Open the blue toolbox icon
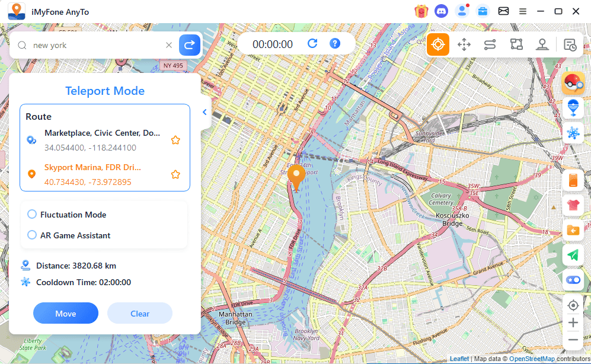591x364 pixels. (483, 11)
